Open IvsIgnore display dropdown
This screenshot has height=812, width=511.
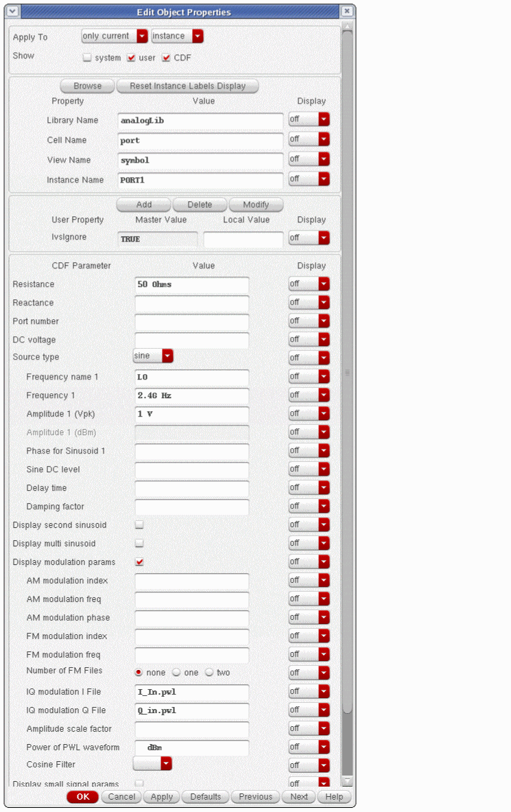click(309, 237)
